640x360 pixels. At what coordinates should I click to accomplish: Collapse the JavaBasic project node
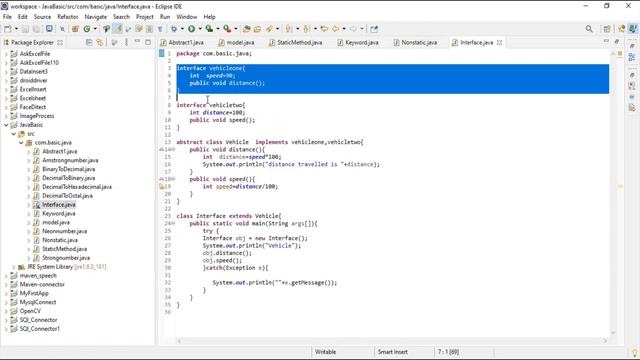(x=6, y=125)
